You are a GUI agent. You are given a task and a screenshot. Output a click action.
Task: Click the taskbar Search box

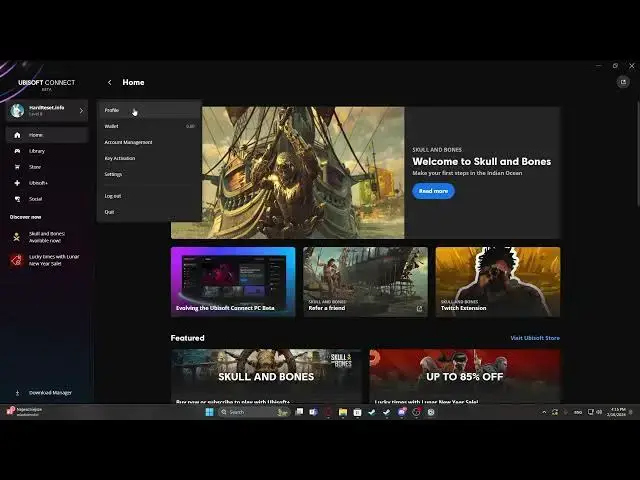(x=253, y=412)
